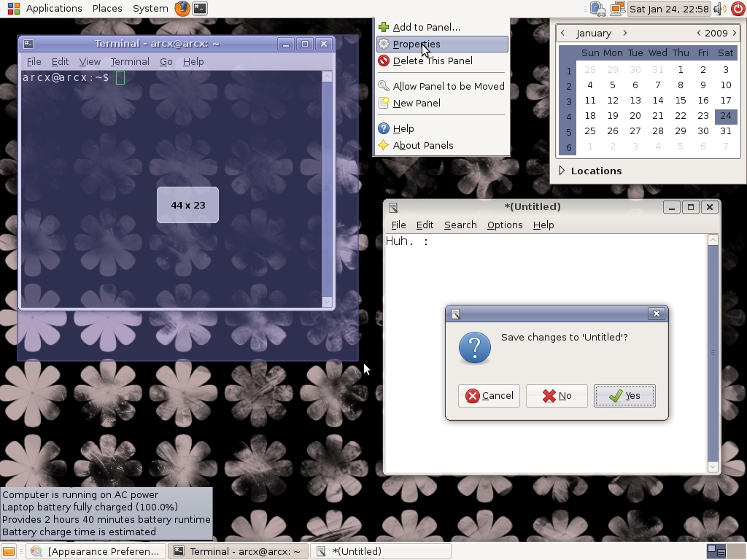Open Terminal's Edit menu
This screenshot has width=747, height=560.
[60, 62]
